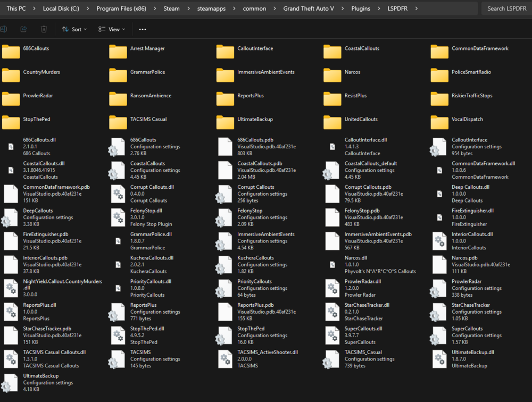Expand chevron after steamapps in breadcrumb
The image size is (532, 402).
tap(234, 9)
